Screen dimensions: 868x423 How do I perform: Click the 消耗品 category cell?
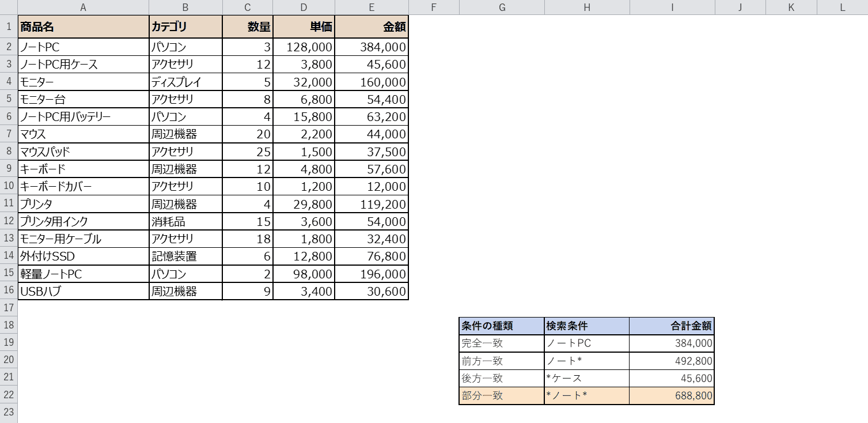(x=185, y=221)
